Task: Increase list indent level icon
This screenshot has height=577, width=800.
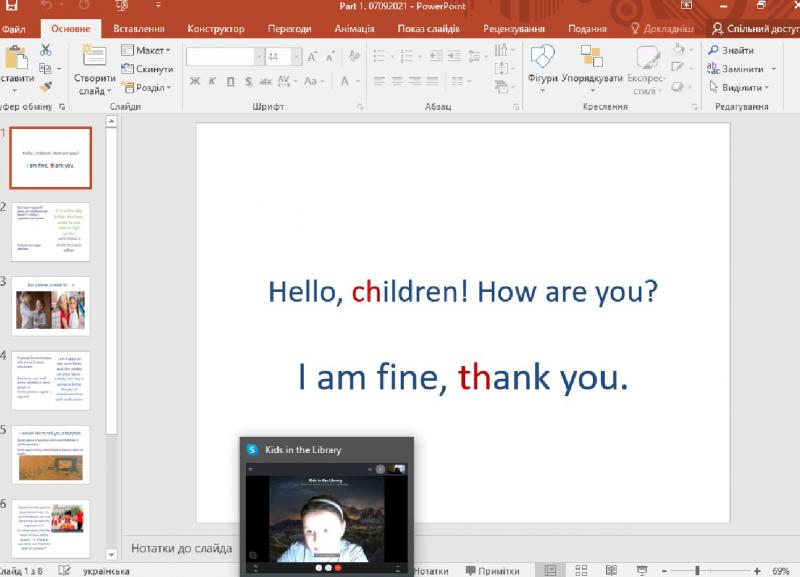Action: click(x=455, y=56)
